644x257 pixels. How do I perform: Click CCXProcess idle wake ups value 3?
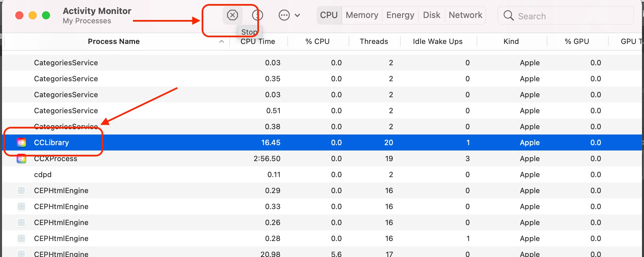click(468, 158)
